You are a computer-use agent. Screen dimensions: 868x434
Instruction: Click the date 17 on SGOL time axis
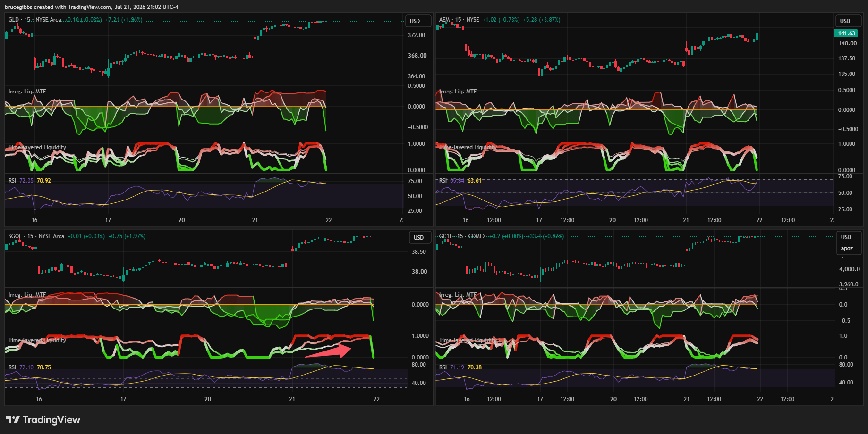tap(123, 399)
